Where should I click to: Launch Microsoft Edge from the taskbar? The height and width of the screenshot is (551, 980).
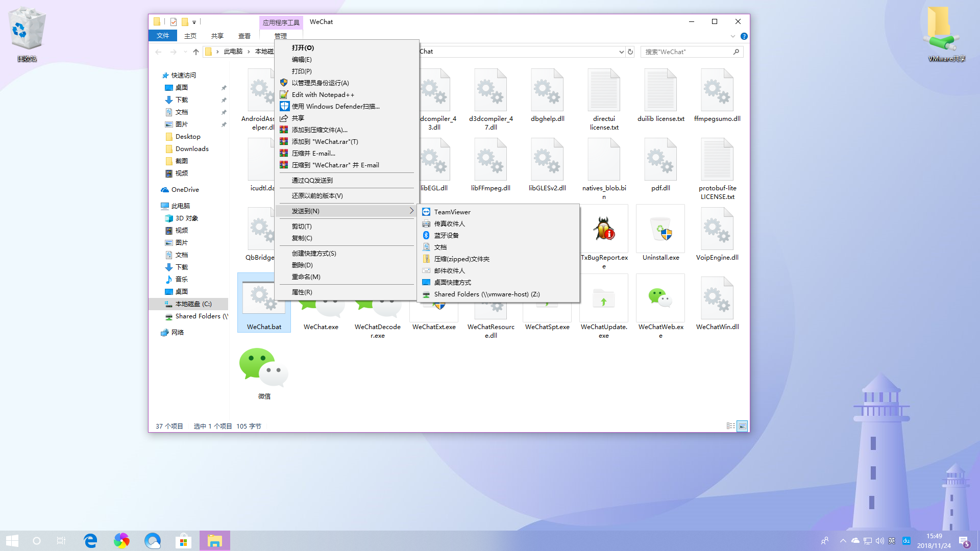pyautogui.click(x=91, y=540)
